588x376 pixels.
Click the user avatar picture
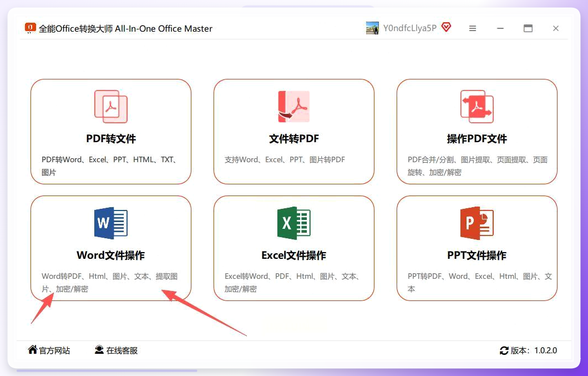372,28
